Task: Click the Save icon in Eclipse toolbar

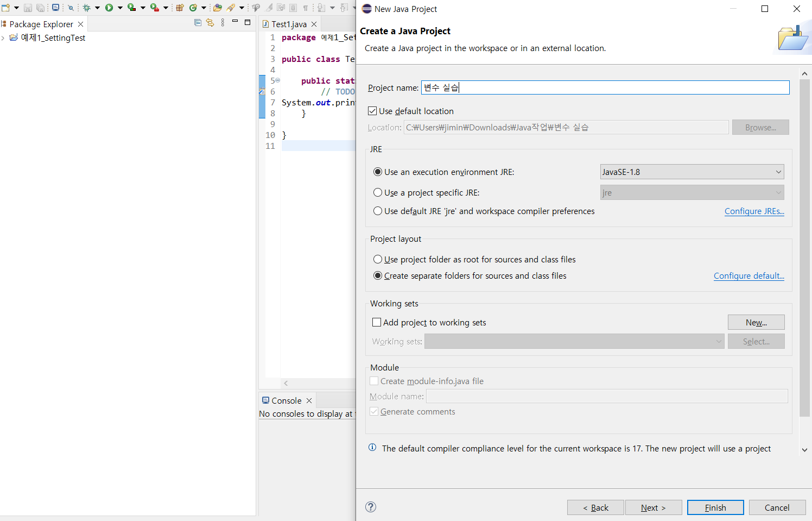Action: pos(28,8)
